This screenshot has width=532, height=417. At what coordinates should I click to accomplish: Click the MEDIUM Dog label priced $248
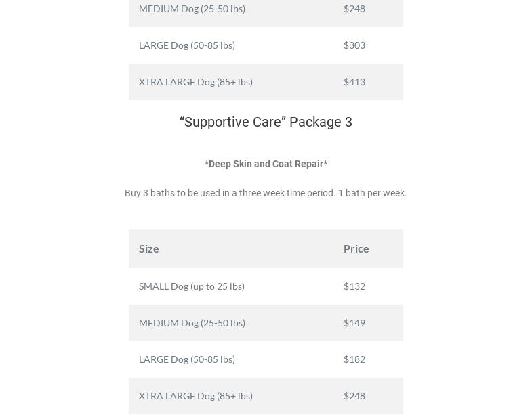(x=192, y=9)
